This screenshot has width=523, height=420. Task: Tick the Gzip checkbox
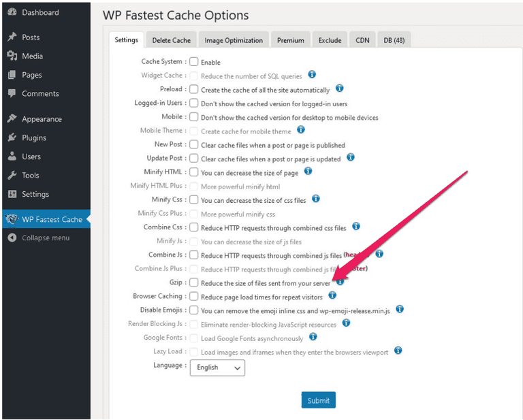[194, 282]
